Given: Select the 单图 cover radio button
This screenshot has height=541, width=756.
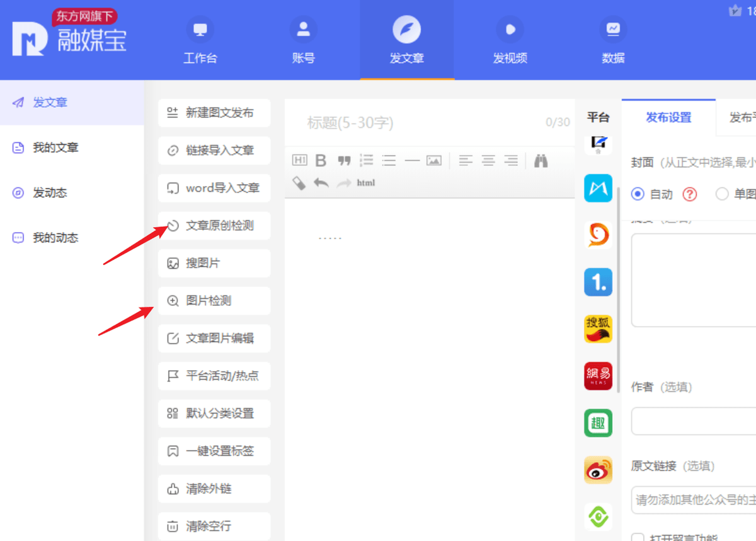Looking at the screenshot, I should (722, 194).
